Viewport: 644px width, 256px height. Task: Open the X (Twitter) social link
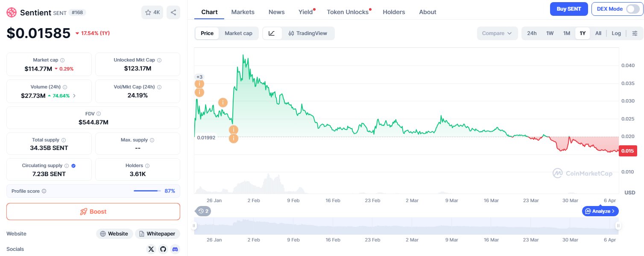coord(151,249)
